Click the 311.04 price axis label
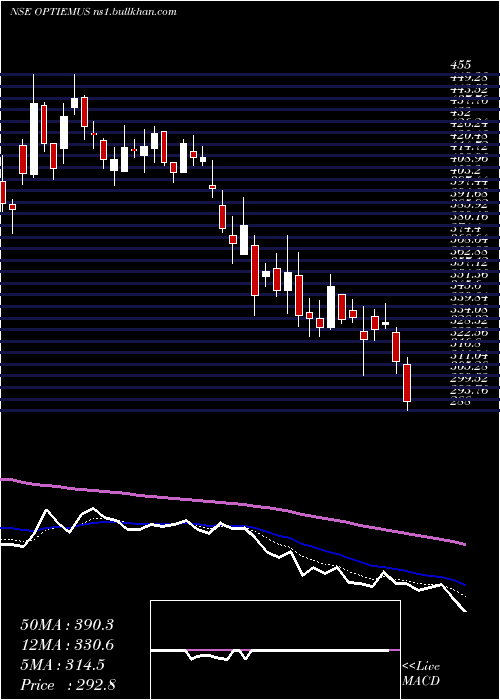Screen dimensions: 500x700 [468, 356]
